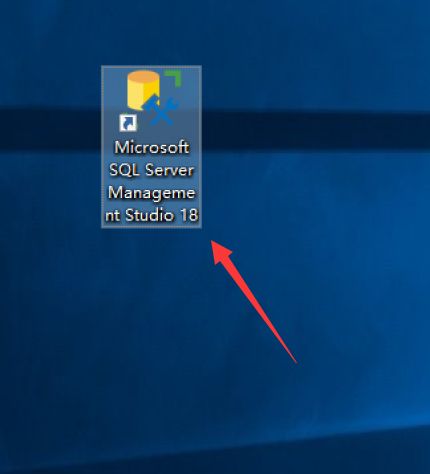Select the SQL Server Management Studio desktop shortcut
Screen dimensions: 430x474
(x=151, y=147)
